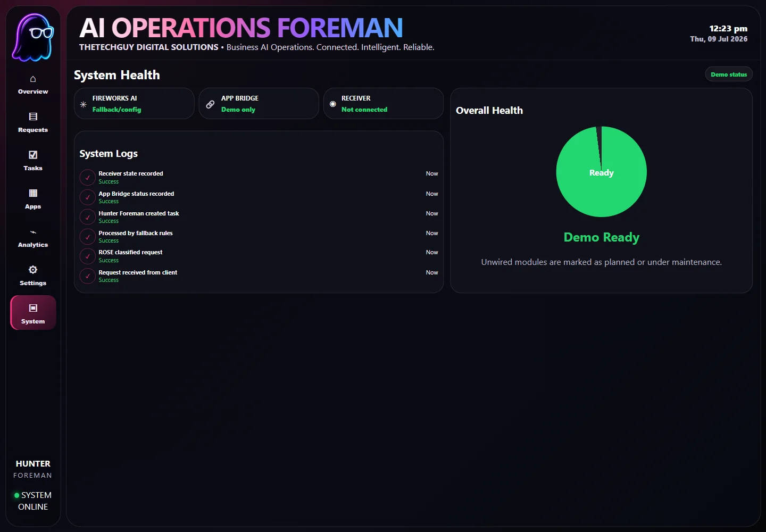
Task: Select 'Hunter Foreman created task' log entry
Action: (259, 217)
